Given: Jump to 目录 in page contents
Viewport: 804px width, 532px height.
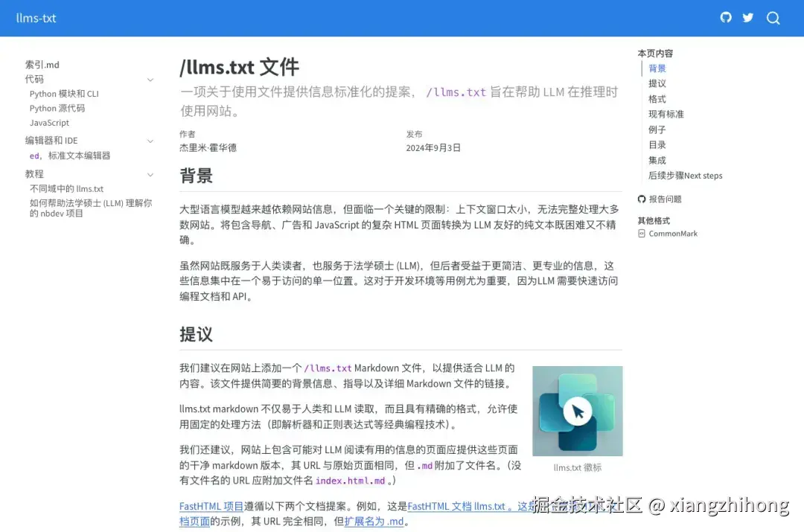Looking at the screenshot, I should [657, 144].
